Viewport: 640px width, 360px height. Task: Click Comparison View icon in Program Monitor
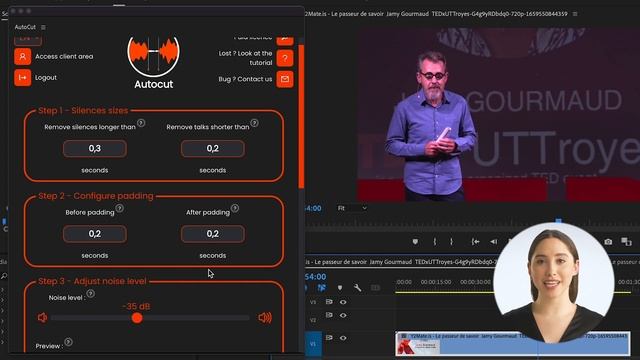click(x=626, y=242)
